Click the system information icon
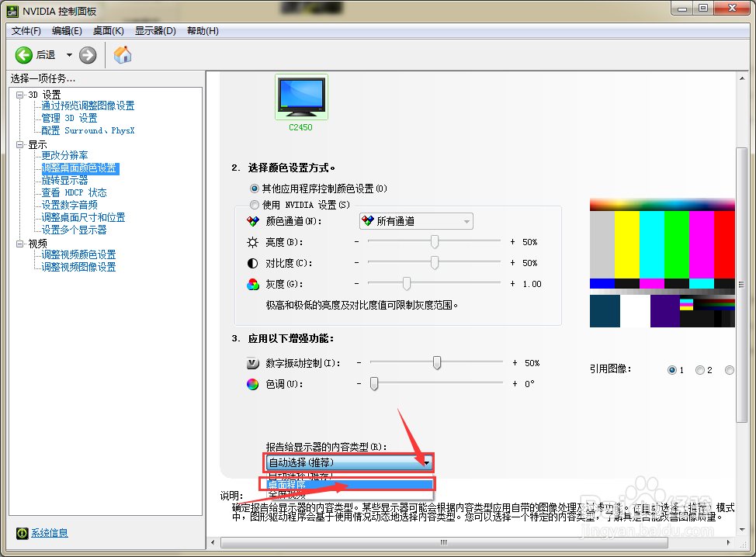The height and width of the screenshot is (557, 756). pos(23,533)
